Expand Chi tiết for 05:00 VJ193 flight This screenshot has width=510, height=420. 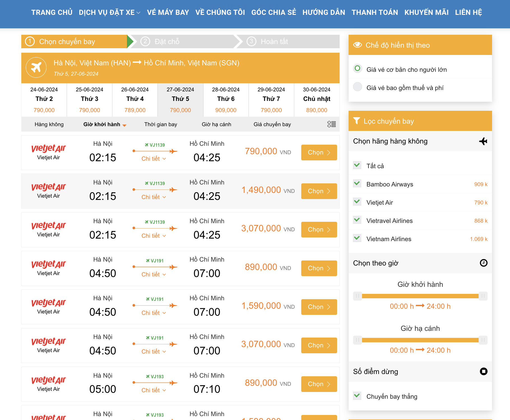[154, 390]
